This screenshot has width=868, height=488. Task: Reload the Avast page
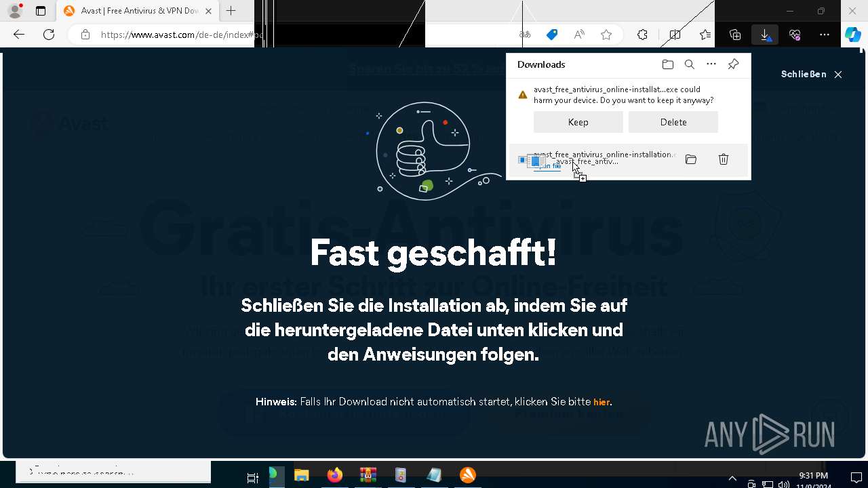tap(49, 35)
